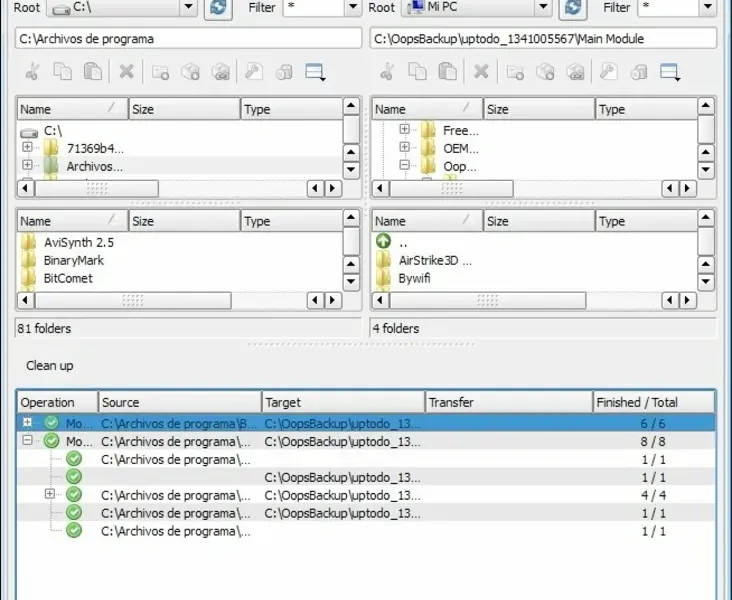Open the Root C:\ combo box

click(x=122, y=7)
